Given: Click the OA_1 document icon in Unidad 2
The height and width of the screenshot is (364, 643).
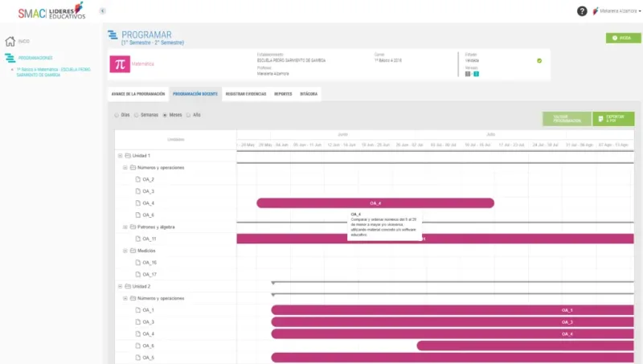Looking at the screenshot, I should 138,310.
